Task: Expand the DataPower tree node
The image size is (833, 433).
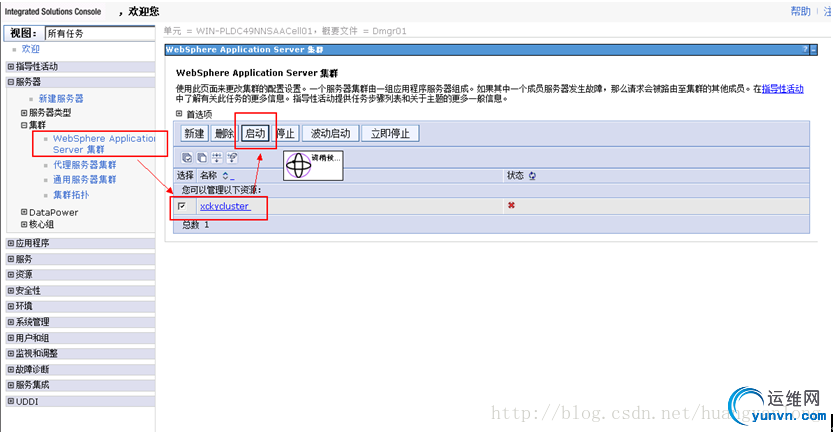Action: point(24,212)
